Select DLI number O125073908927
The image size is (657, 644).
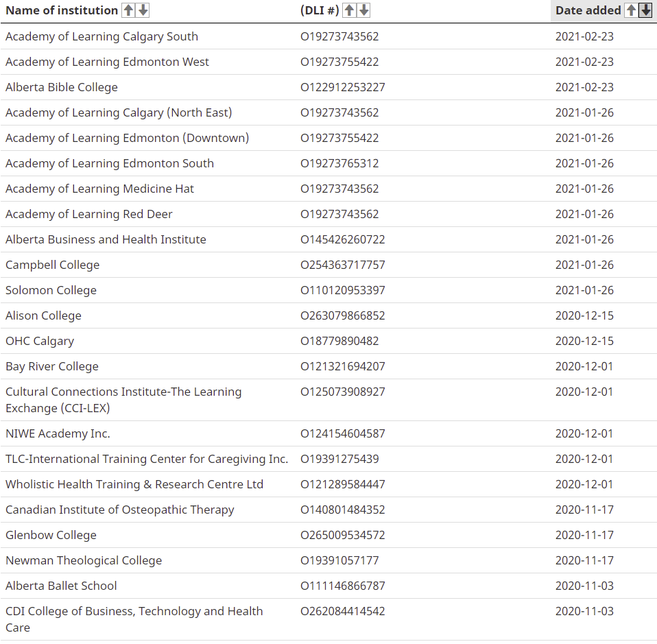click(x=342, y=392)
